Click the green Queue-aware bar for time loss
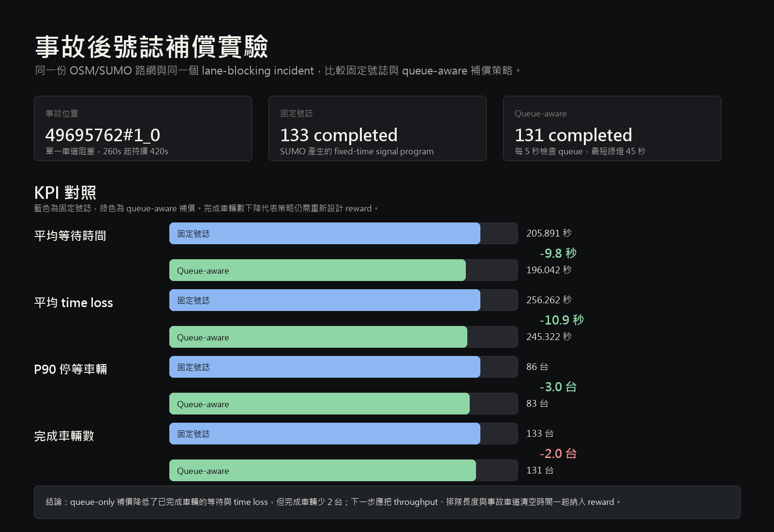This screenshot has width=774, height=532. point(318,337)
